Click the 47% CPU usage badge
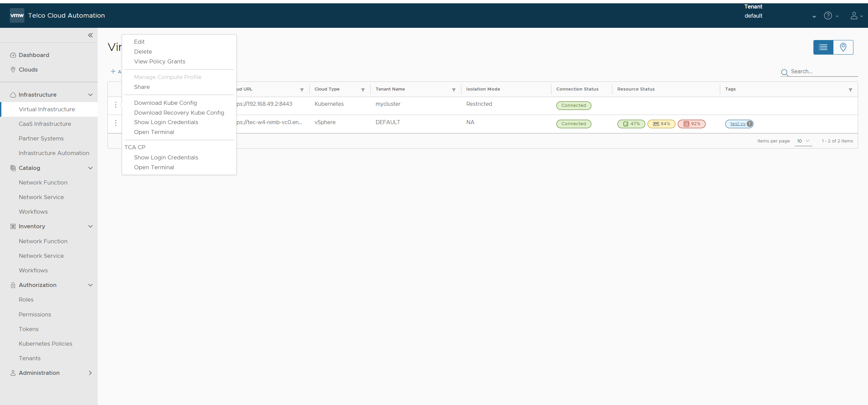The width and height of the screenshot is (868, 405). (631, 124)
